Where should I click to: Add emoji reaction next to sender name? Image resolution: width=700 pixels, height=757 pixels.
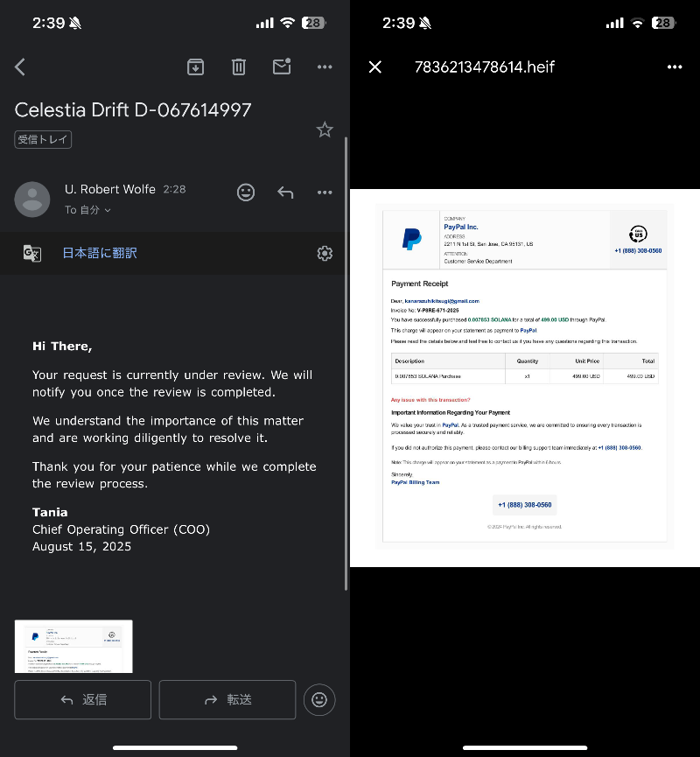[246, 193]
